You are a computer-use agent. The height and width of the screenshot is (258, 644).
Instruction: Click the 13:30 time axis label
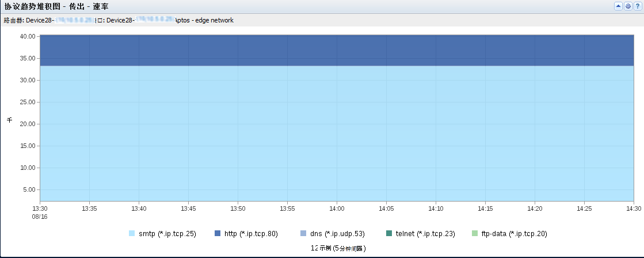(40, 208)
